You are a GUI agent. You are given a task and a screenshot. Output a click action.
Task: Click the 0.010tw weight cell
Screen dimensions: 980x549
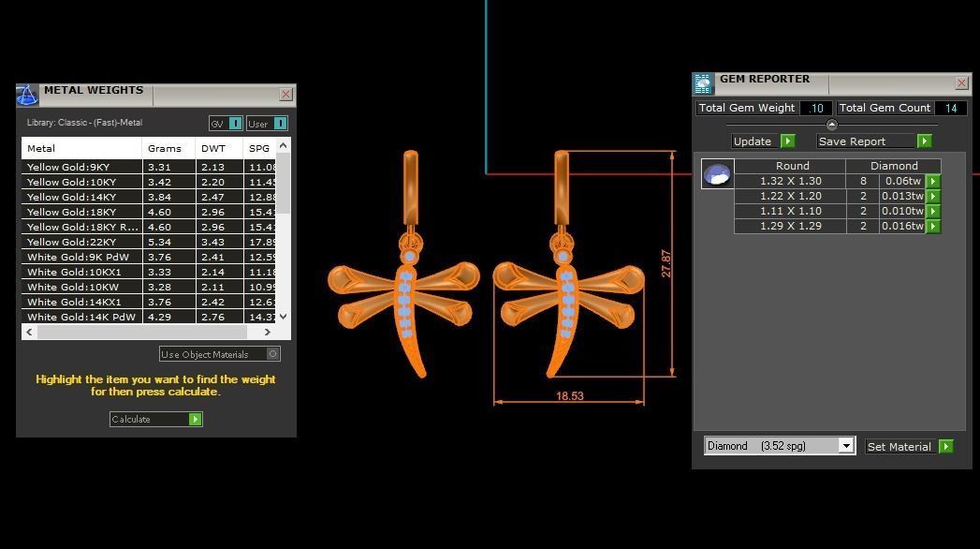902,212
